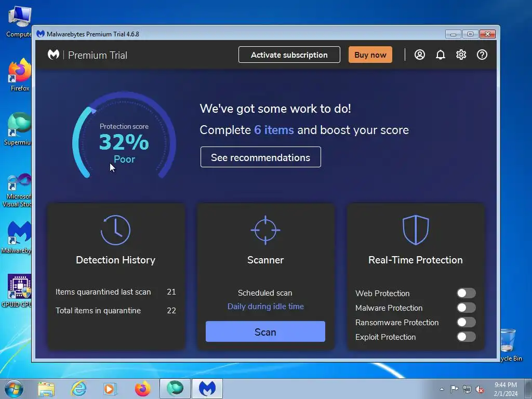
Task: Open the Computer desktop icon
Action: coord(19,22)
